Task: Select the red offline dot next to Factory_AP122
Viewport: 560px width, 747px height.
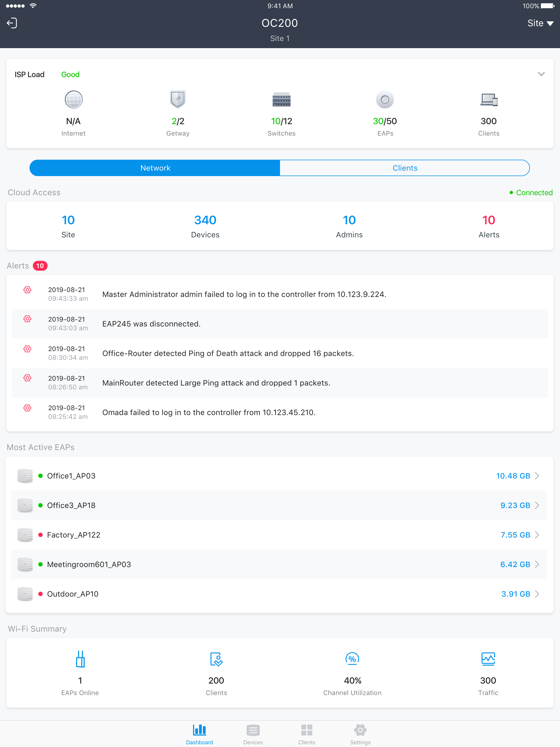Action: [40, 535]
